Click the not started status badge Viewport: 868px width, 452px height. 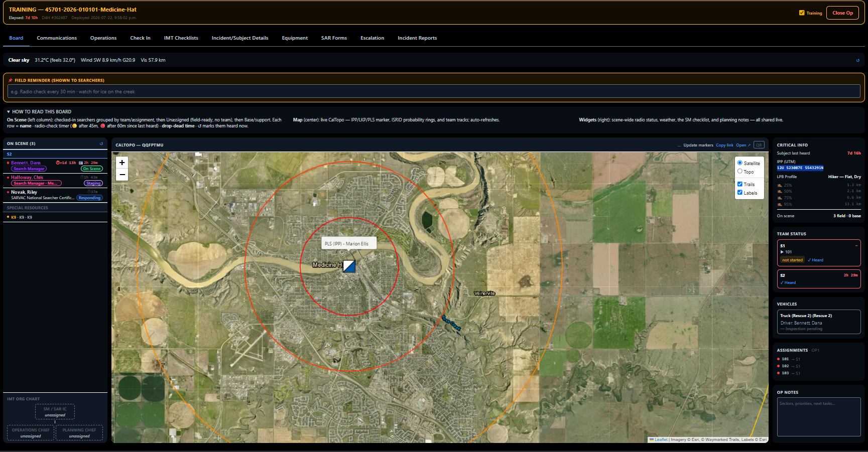coord(793,260)
